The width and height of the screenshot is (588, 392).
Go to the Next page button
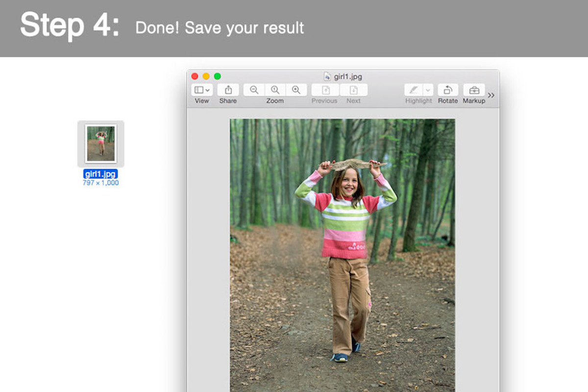pyautogui.click(x=353, y=90)
